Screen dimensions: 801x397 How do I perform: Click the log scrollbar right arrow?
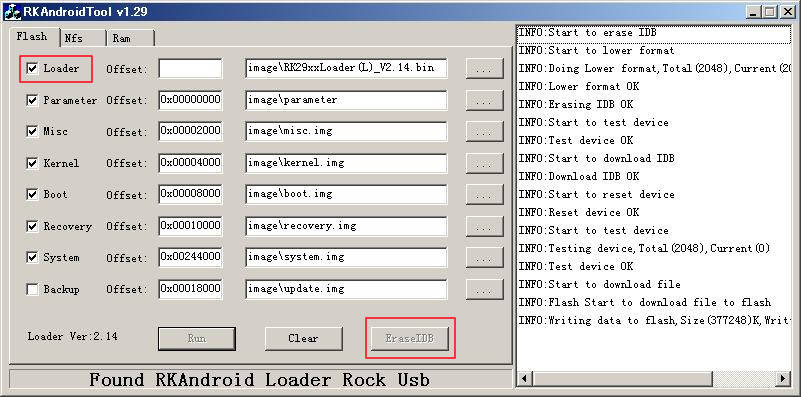783,379
